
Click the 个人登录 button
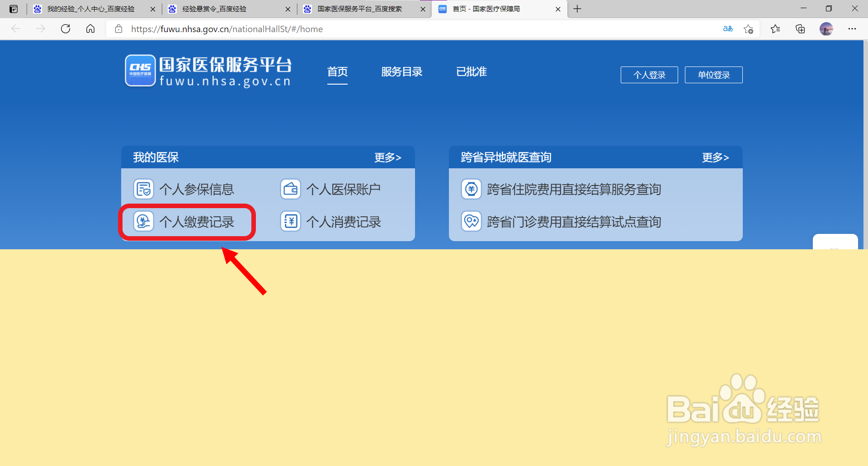649,75
